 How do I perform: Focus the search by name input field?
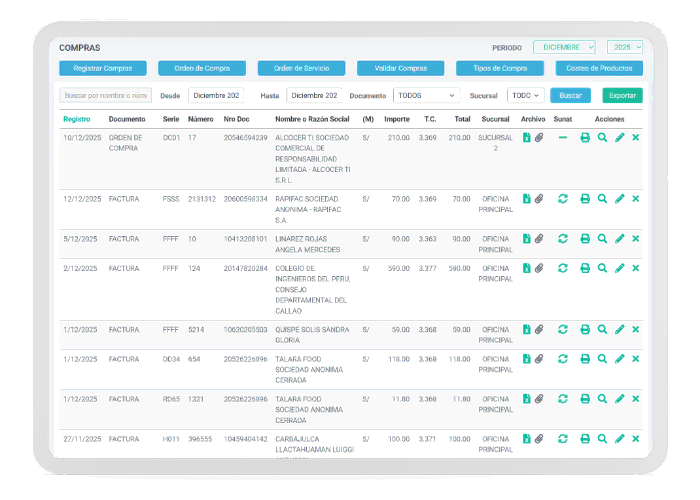pyautogui.click(x=105, y=95)
